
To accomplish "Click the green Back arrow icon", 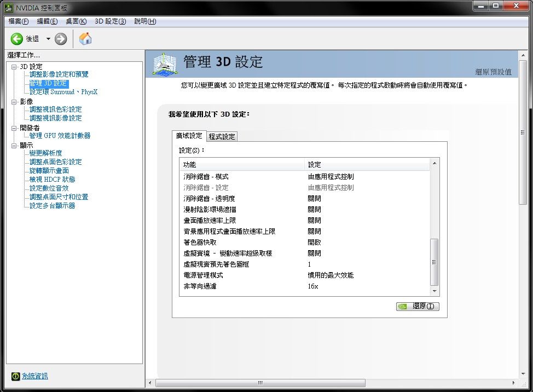I will pyautogui.click(x=17, y=39).
